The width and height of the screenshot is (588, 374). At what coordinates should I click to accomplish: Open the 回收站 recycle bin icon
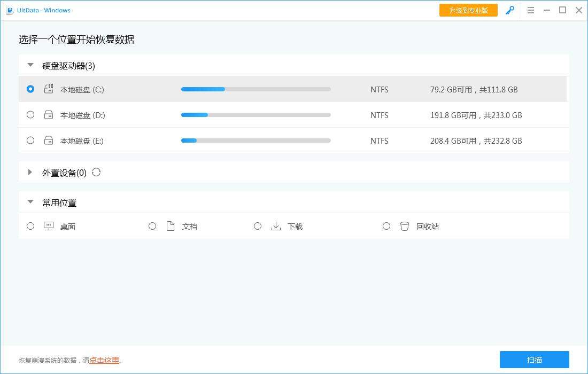point(405,226)
